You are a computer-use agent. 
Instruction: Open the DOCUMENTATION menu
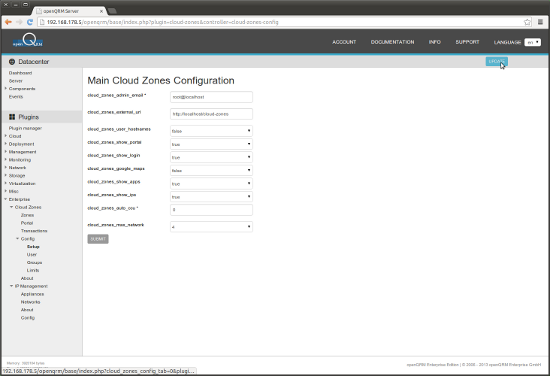pos(393,42)
